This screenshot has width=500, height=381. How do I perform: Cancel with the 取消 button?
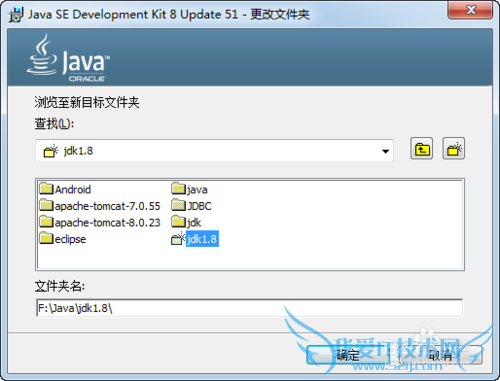[441, 355]
